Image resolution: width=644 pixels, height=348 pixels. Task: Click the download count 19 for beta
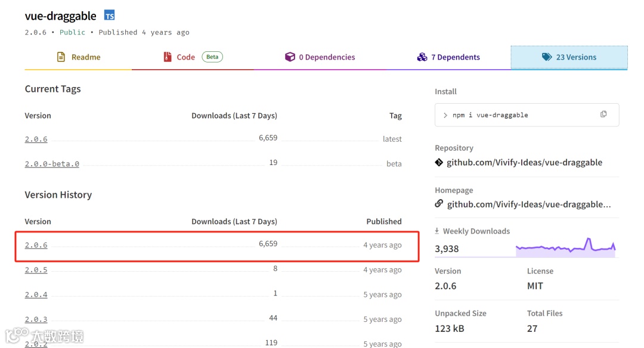pyautogui.click(x=273, y=163)
